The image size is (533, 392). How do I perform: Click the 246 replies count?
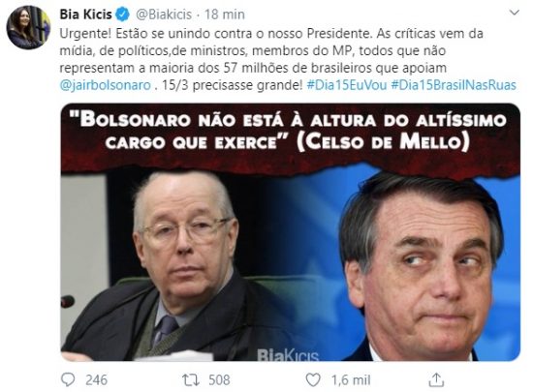96,379
